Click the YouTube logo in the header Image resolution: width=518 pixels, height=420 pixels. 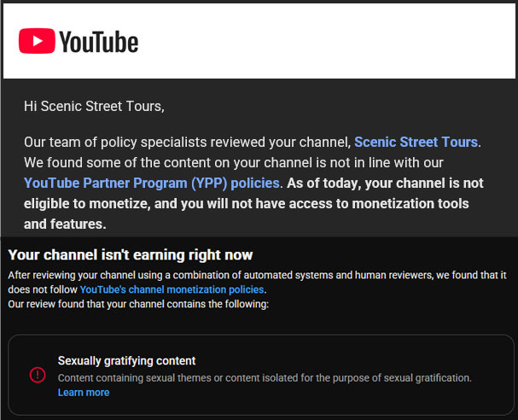click(x=79, y=41)
